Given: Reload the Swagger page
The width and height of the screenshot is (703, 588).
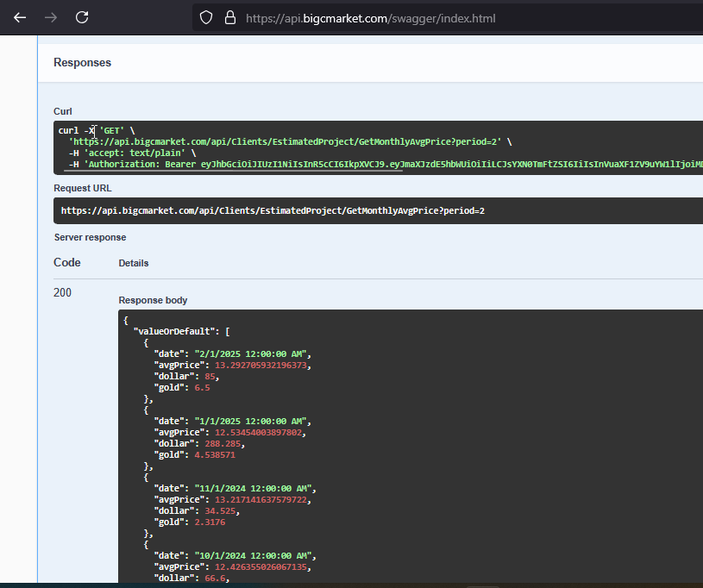Looking at the screenshot, I should coord(82,17).
